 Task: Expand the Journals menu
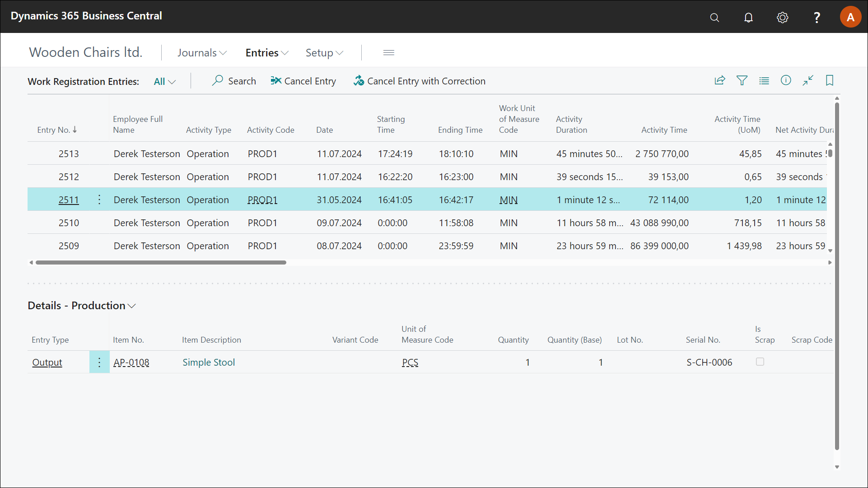pyautogui.click(x=202, y=53)
